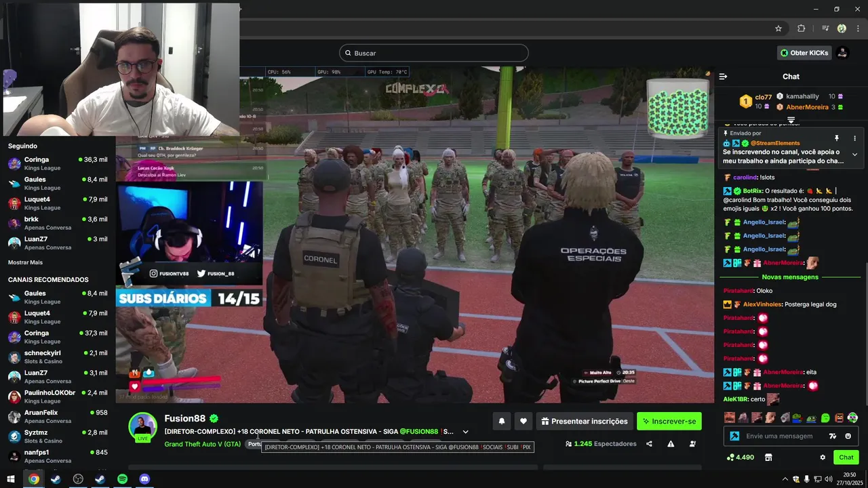Open Spotify from the taskbar
This screenshot has width=868, height=488.
pyautogui.click(x=122, y=479)
